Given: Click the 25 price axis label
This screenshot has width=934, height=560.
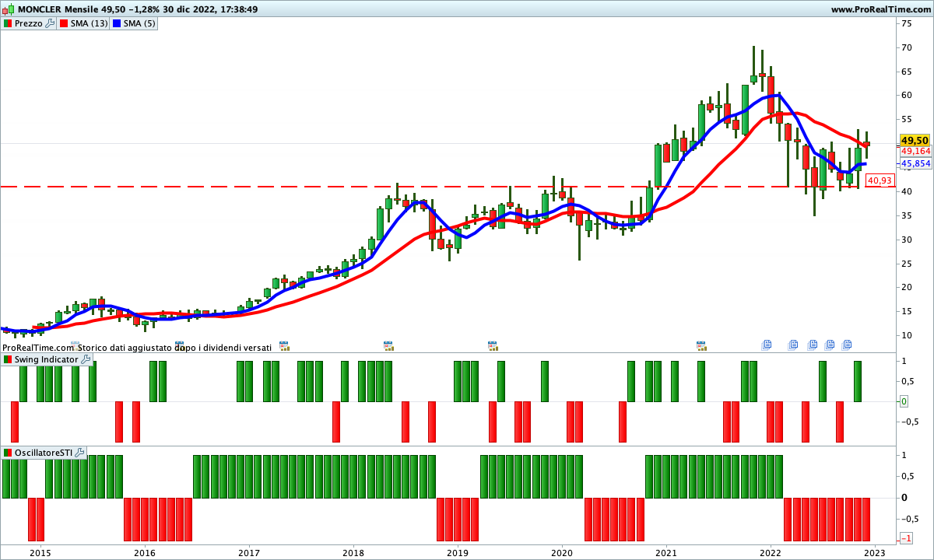Looking at the screenshot, I should point(907,264).
